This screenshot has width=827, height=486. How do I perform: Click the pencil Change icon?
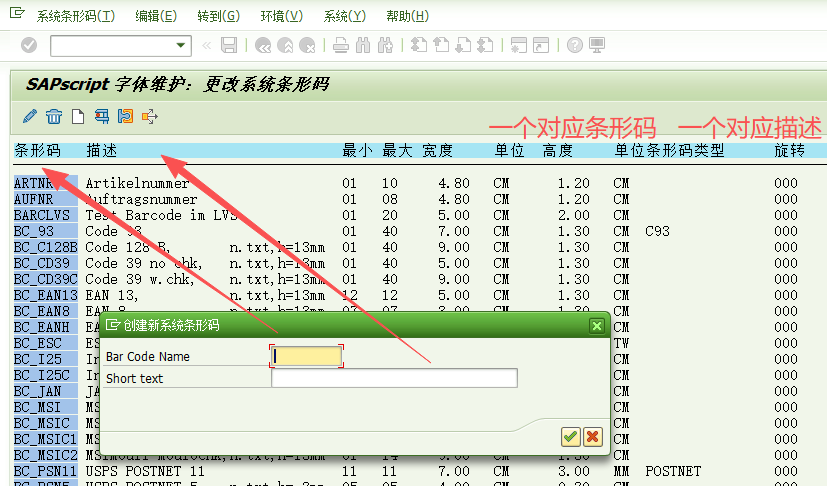coord(30,116)
